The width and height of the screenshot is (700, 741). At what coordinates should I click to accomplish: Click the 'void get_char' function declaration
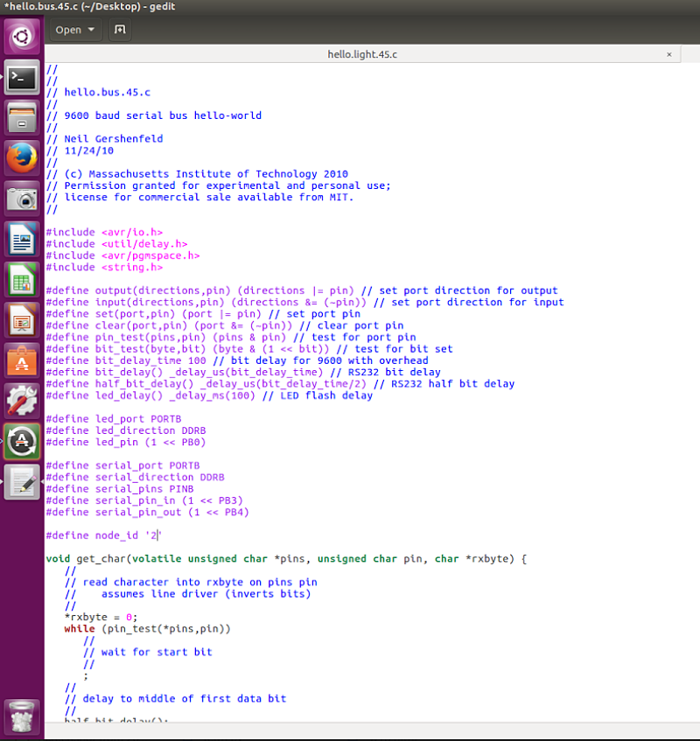click(286, 559)
